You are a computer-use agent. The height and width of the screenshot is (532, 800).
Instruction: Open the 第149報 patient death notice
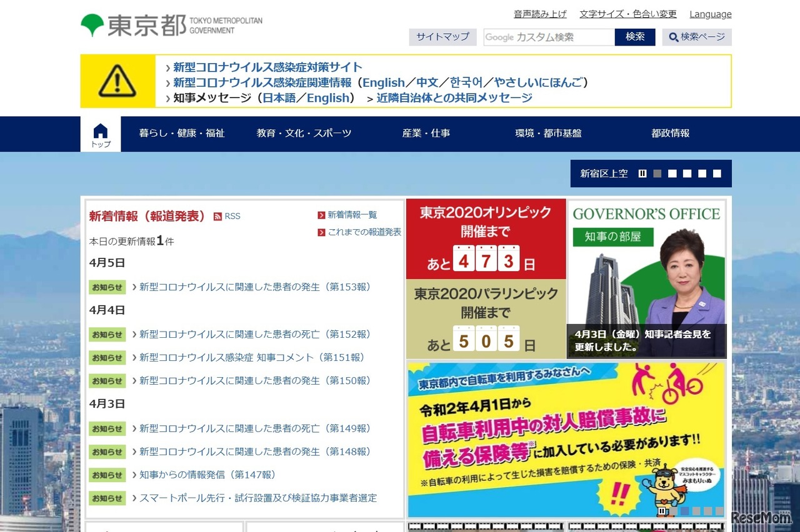[x=255, y=428]
